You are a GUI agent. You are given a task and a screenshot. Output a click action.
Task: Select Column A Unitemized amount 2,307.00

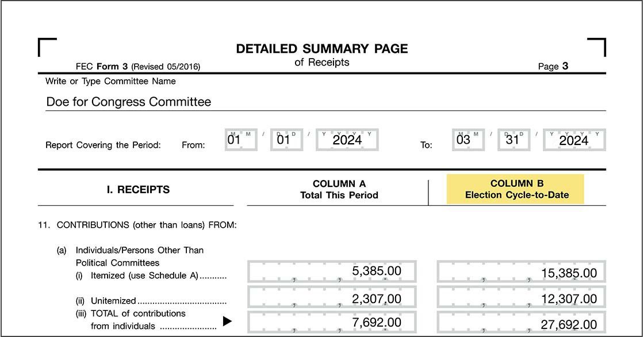click(332, 298)
